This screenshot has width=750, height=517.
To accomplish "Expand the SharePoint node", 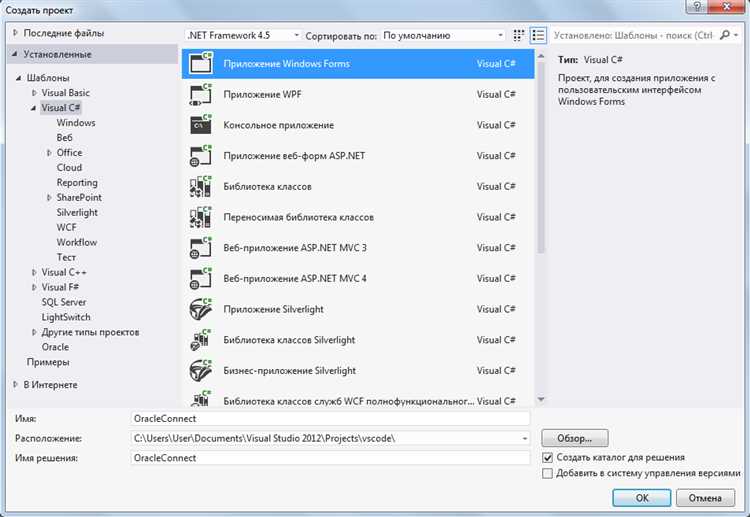I will click(x=49, y=198).
